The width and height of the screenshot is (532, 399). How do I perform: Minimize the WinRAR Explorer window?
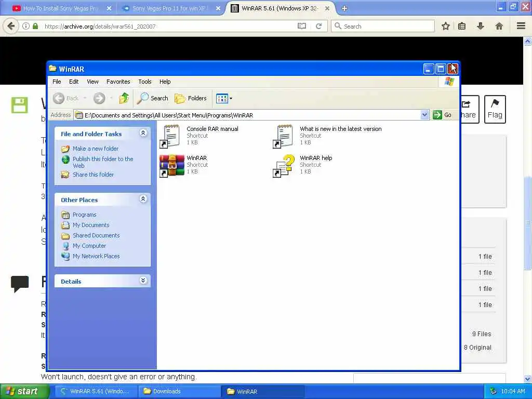[429, 69]
